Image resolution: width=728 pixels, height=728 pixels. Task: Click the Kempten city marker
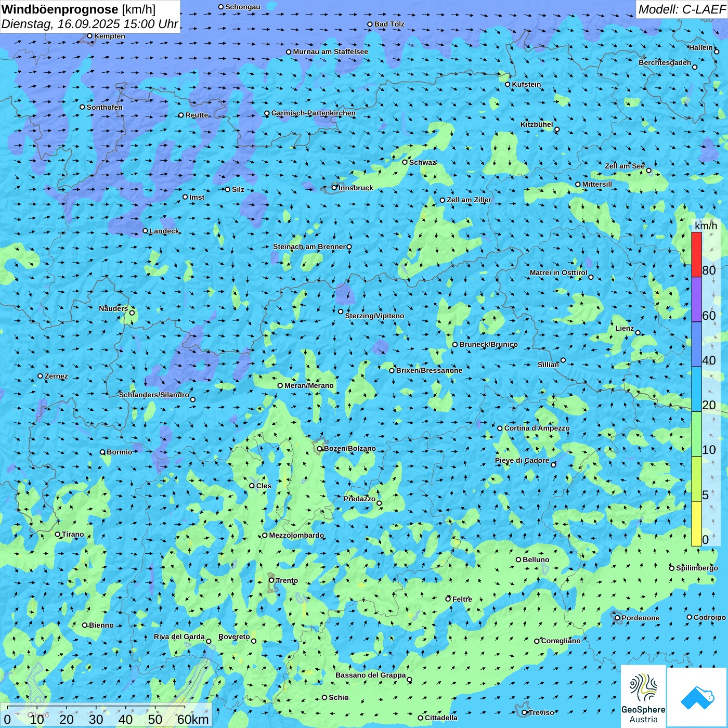[x=89, y=36]
